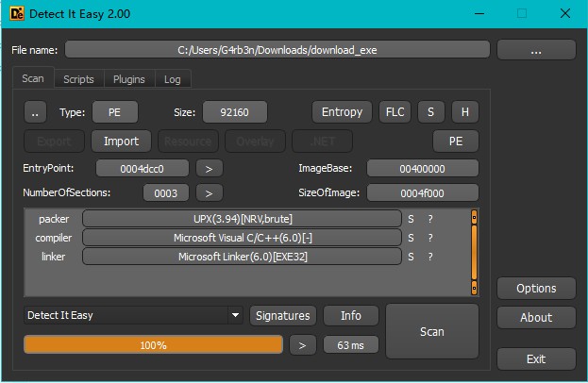This screenshot has height=383, width=588.
Task: Click the PE type button next to Type
Action: pos(115,112)
